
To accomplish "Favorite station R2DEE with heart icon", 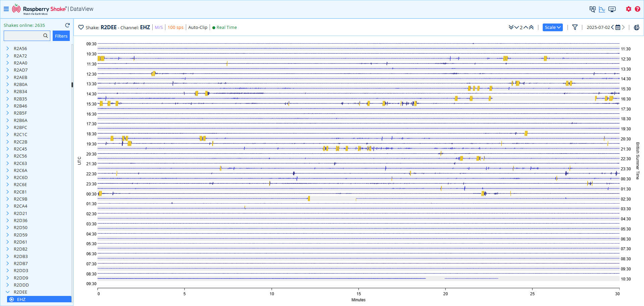I will (81, 27).
